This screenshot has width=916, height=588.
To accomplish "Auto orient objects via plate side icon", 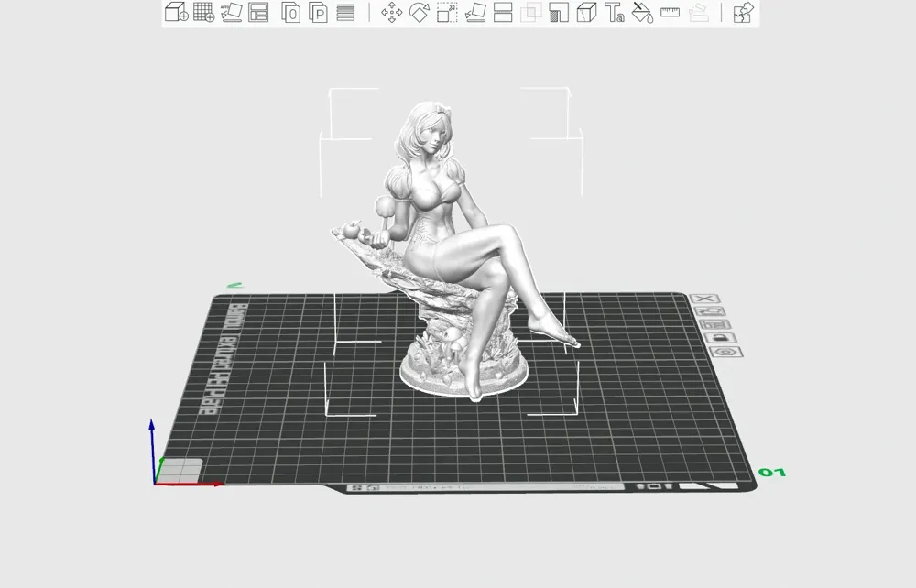I will [709, 311].
